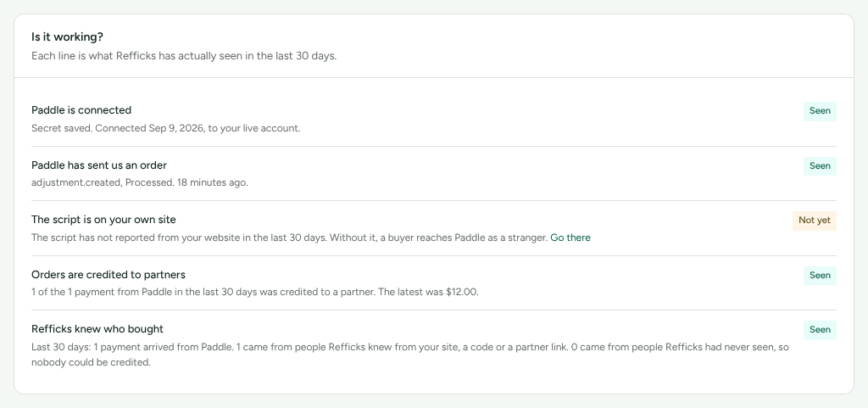Select the 'Last 30 days: 1 payment arrived' description

tap(410, 355)
